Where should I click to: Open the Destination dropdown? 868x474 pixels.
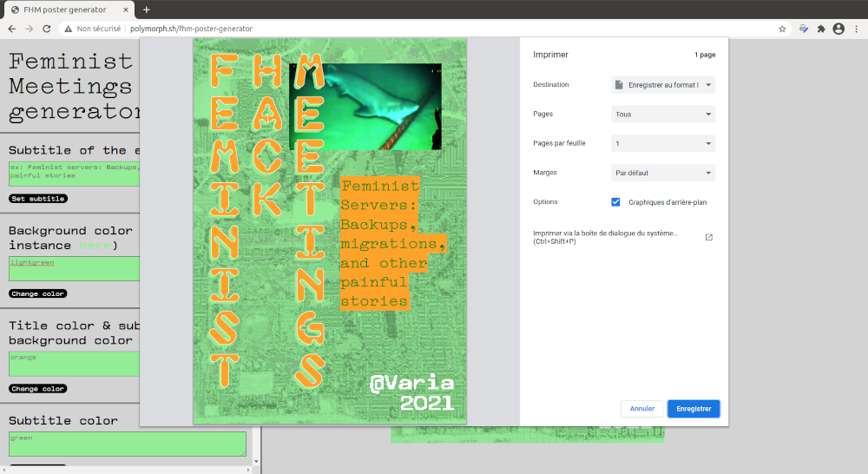coord(663,85)
